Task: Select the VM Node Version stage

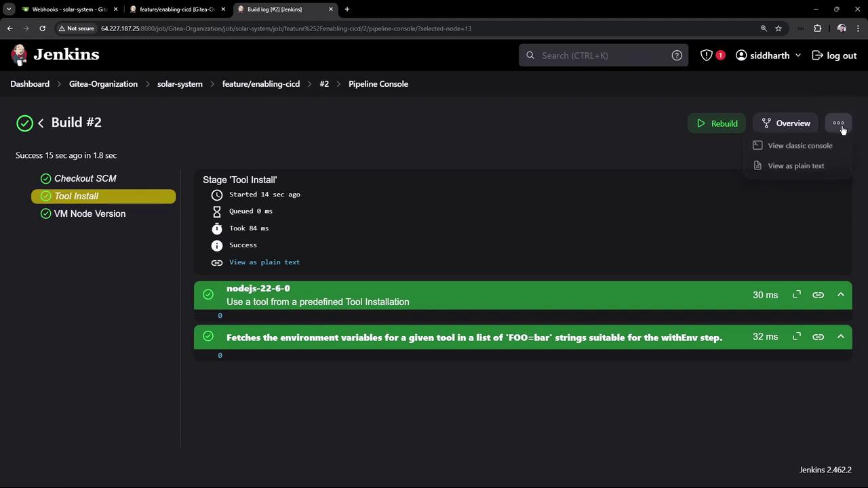Action: 90,213
